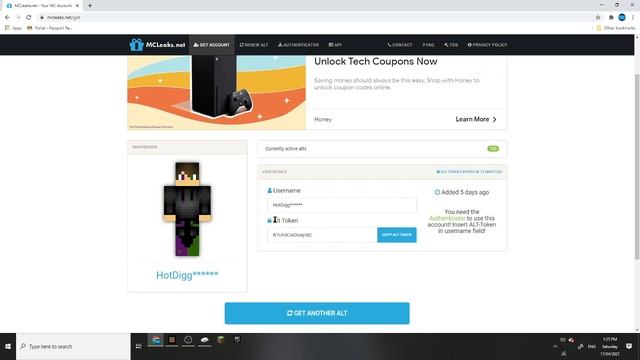This screenshot has width=640, height=360.
Task: Click the browser back arrow
Action: [7, 17]
